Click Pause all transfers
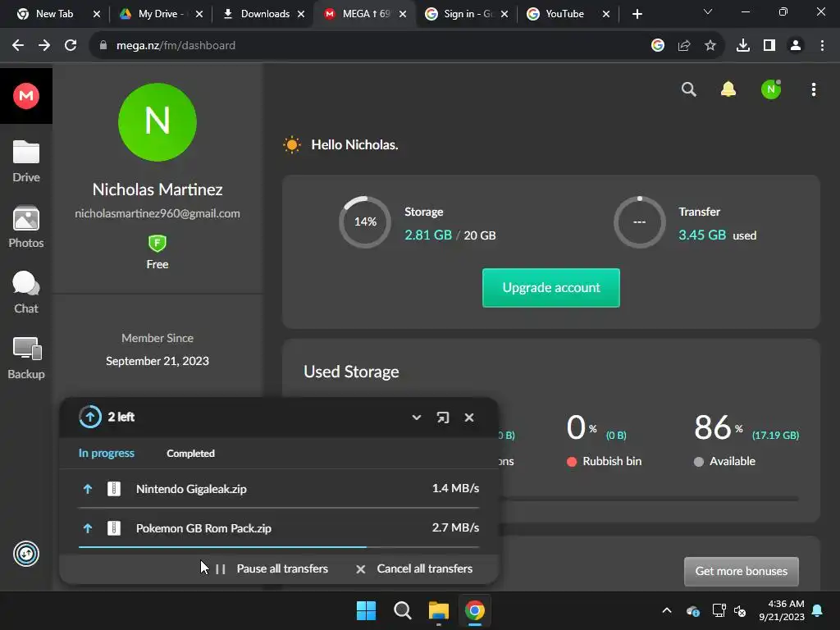 pos(272,569)
